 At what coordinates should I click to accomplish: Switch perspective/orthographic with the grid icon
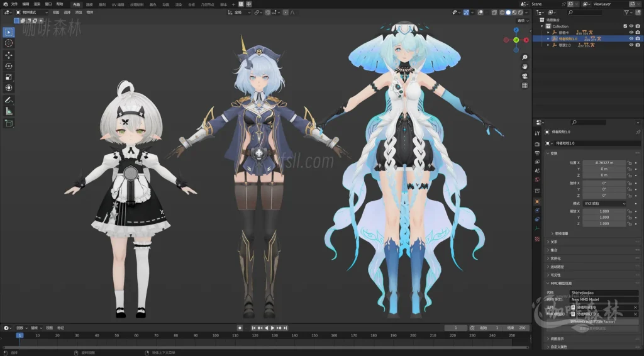(525, 86)
